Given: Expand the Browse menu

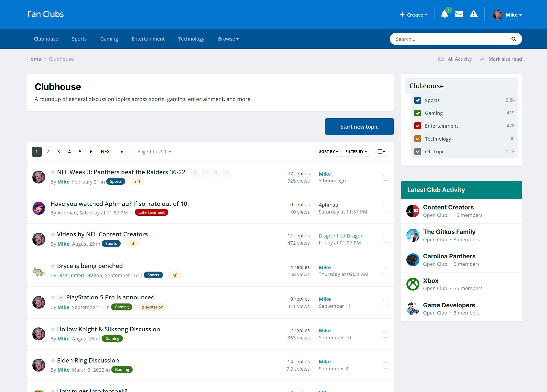Looking at the screenshot, I should (x=228, y=39).
